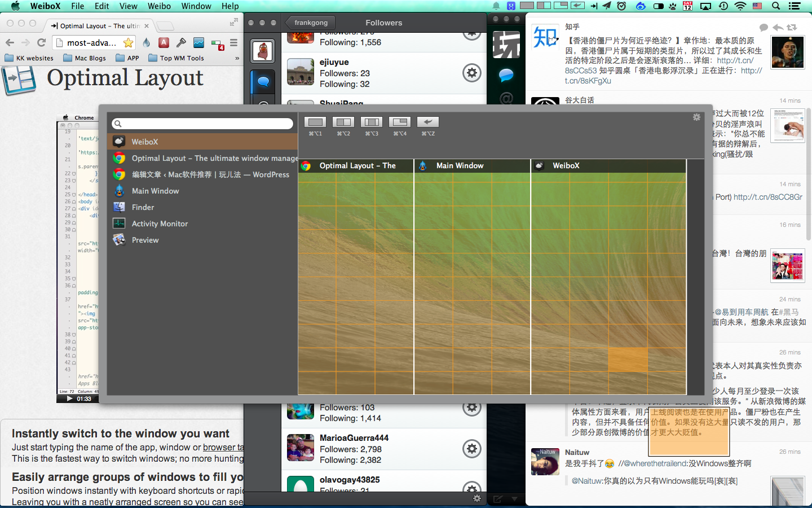Expand the hidden bookmarks overflow chevron
The width and height of the screenshot is (812, 508).
pyautogui.click(x=237, y=58)
